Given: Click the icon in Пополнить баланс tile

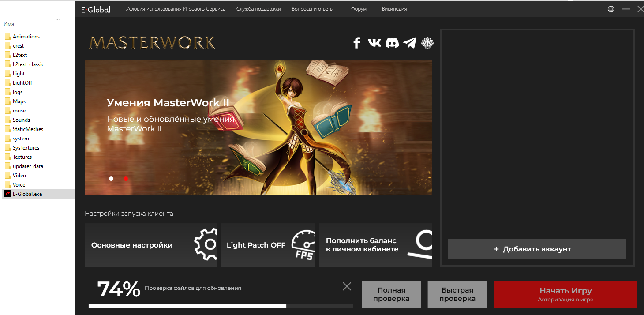Looking at the screenshot, I should (x=420, y=244).
